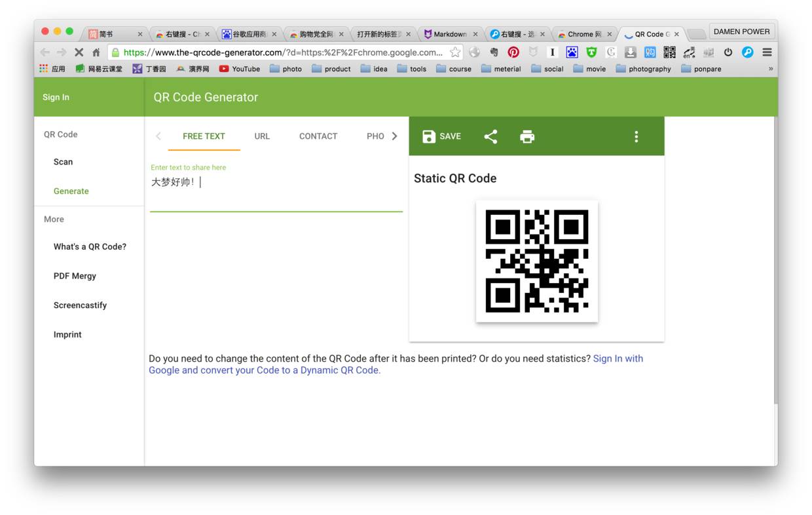Open the photo bookmarks folder
The image size is (812, 515).
pos(286,69)
